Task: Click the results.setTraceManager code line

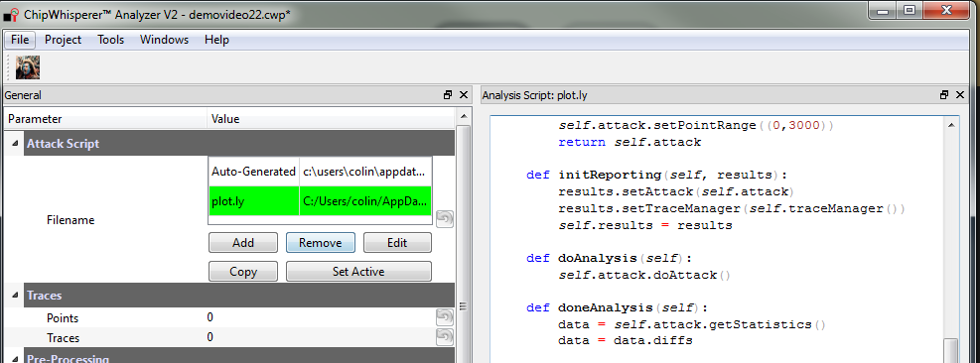Action: click(x=731, y=208)
